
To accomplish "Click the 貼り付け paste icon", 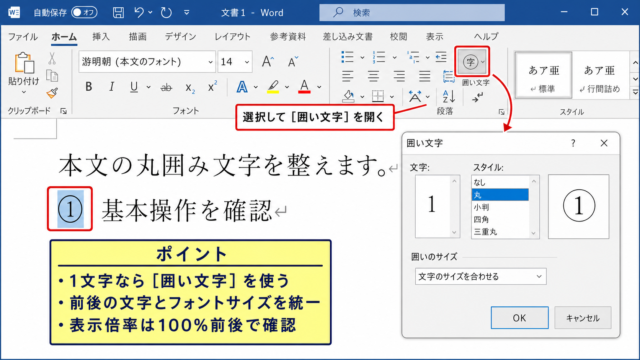I will pos(24,64).
